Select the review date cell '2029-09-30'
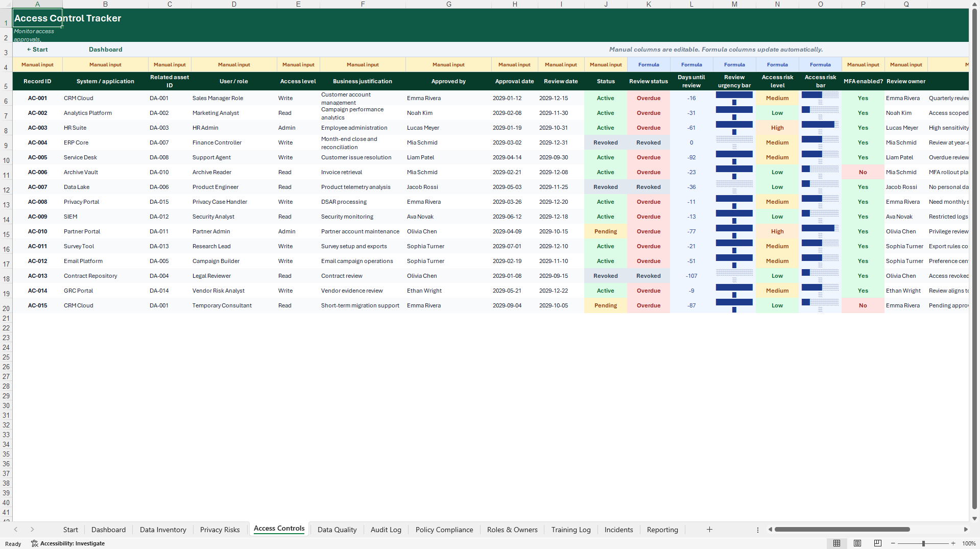 click(x=561, y=157)
